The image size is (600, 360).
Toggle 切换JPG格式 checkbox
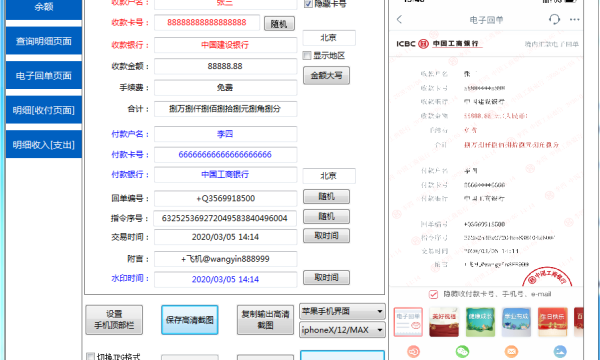(90, 357)
